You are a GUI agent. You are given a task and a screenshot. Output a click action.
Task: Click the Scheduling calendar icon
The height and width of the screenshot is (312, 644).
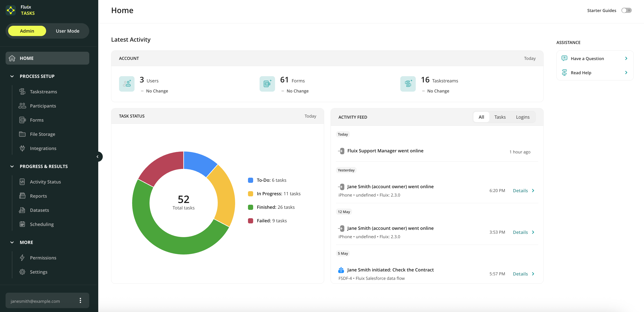click(22, 224)
